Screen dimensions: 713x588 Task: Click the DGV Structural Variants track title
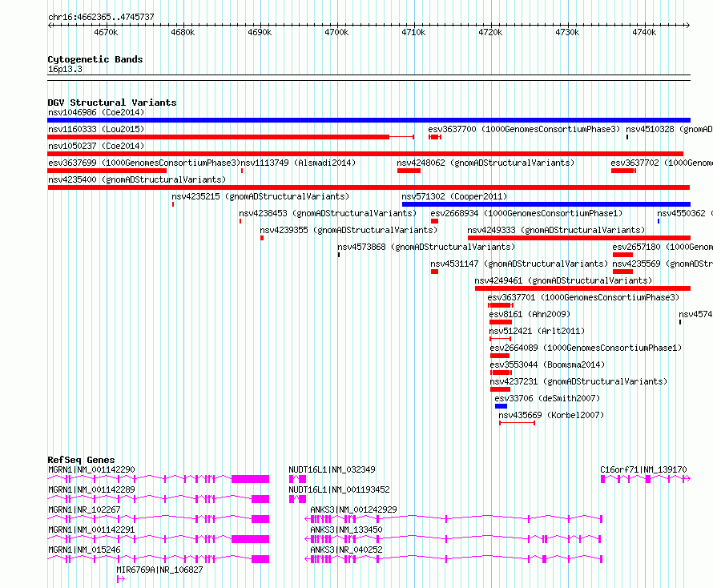pyautogui.click(x=112, y=103)
